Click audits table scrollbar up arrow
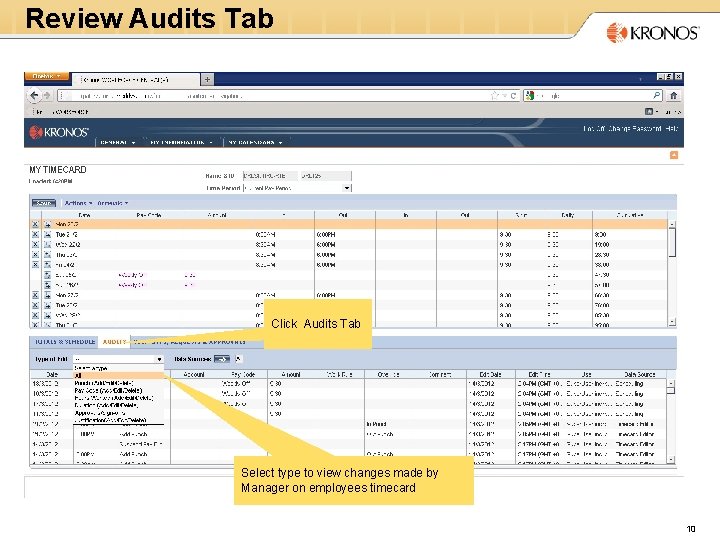The height and width of the screenshot is (540, 720). click(671, 382)
